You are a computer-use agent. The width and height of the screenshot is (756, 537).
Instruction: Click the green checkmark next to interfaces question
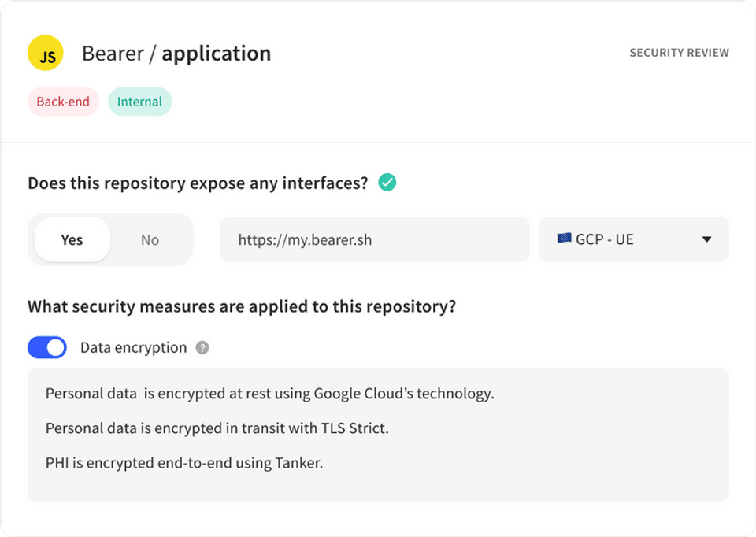pyautogui.click(x=387, y=183)
